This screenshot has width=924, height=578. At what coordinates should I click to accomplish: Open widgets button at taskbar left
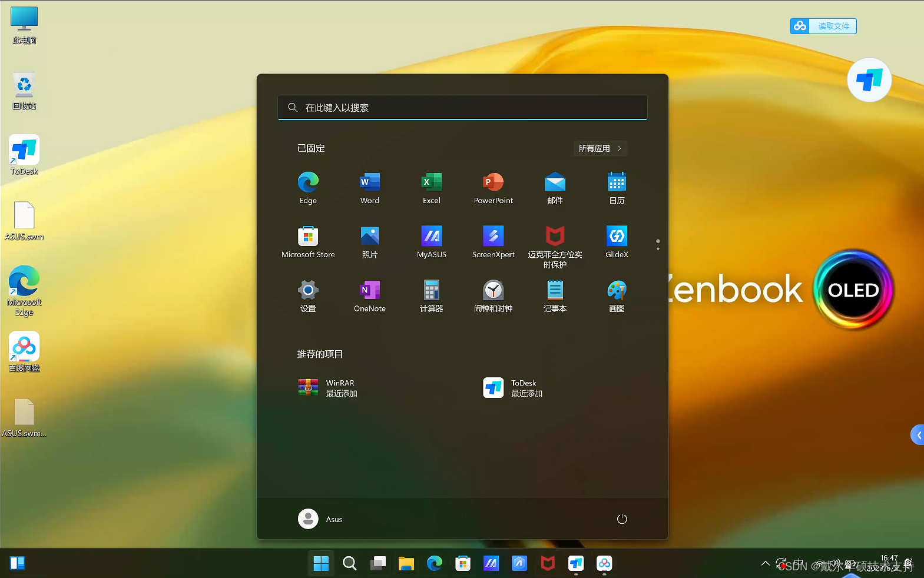tap(18, 563)
